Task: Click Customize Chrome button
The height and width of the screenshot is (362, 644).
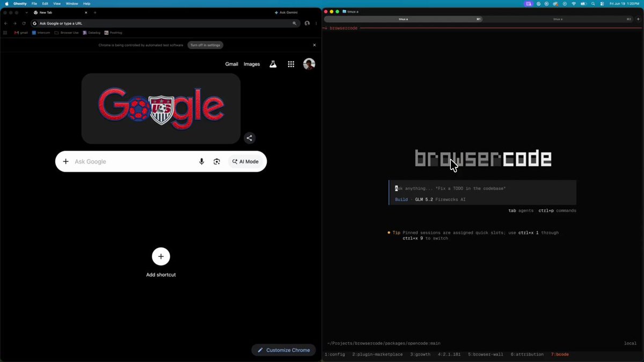Action: point(283,350)
